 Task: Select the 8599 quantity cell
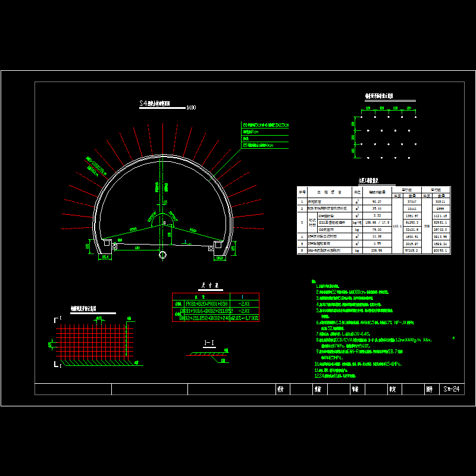[440, 209]
